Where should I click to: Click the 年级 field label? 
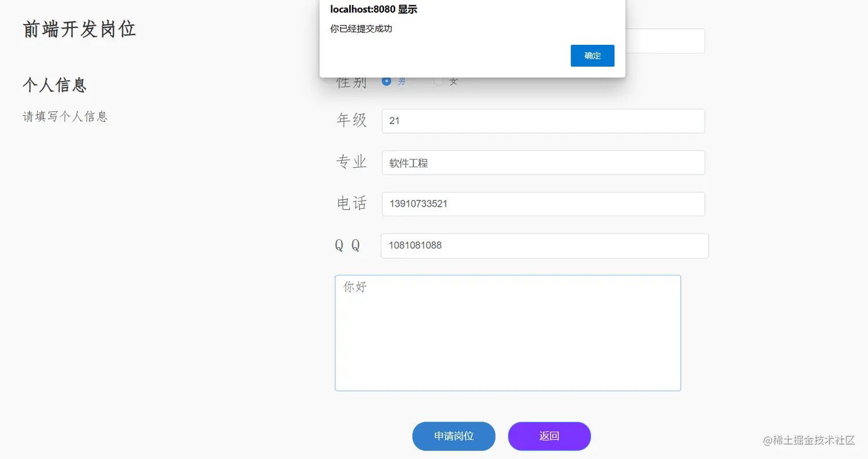click(351, 121)
